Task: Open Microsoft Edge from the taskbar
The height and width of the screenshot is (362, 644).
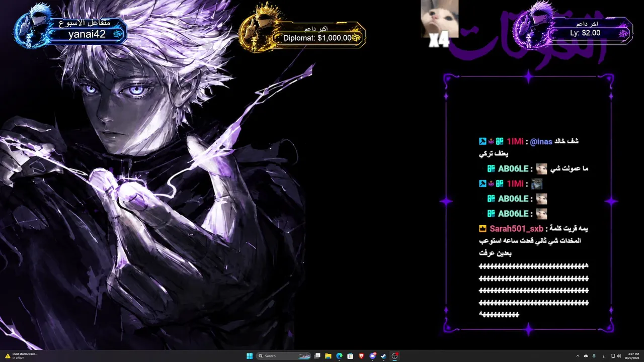Action: pos(339,356)
